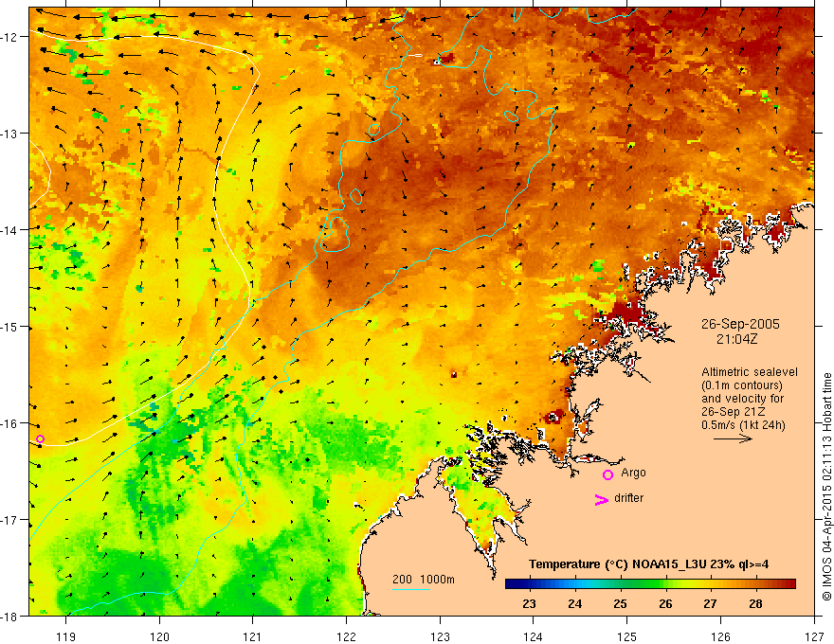Click the '124' longitude axis label
The width and height of the screenshot is (834, 644).
click(534, 636)
